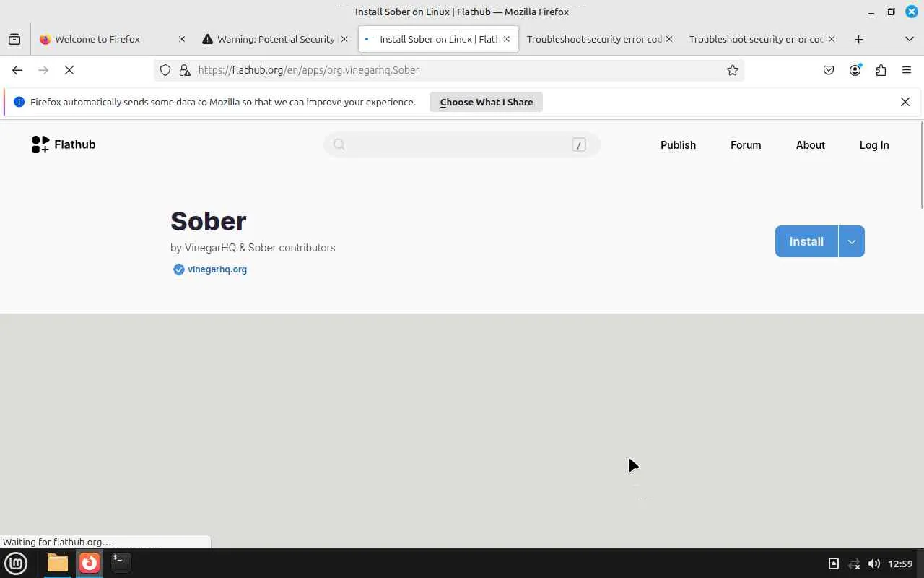Go back to the previous page
924x578 pixels.
point(17,70)
